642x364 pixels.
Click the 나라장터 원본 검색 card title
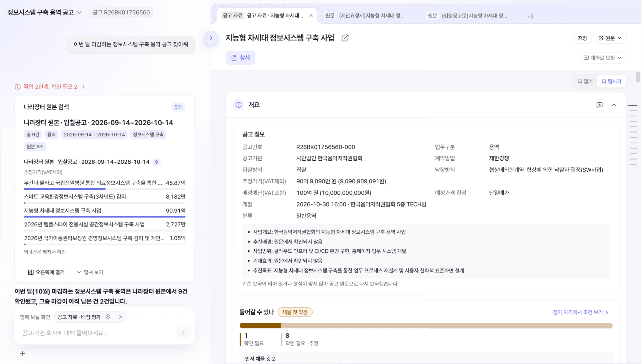[46, 107]
